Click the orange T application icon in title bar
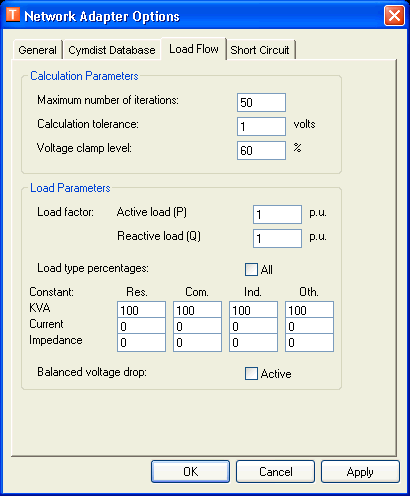This screenshot has height=496, width=410. (x=13, y=15)
